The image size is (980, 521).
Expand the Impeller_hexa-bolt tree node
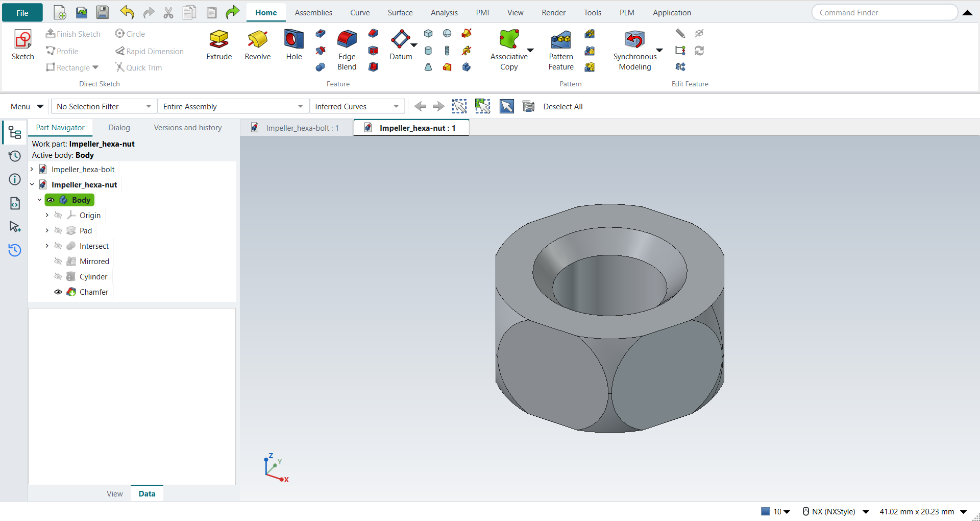[x=32, y=169]
